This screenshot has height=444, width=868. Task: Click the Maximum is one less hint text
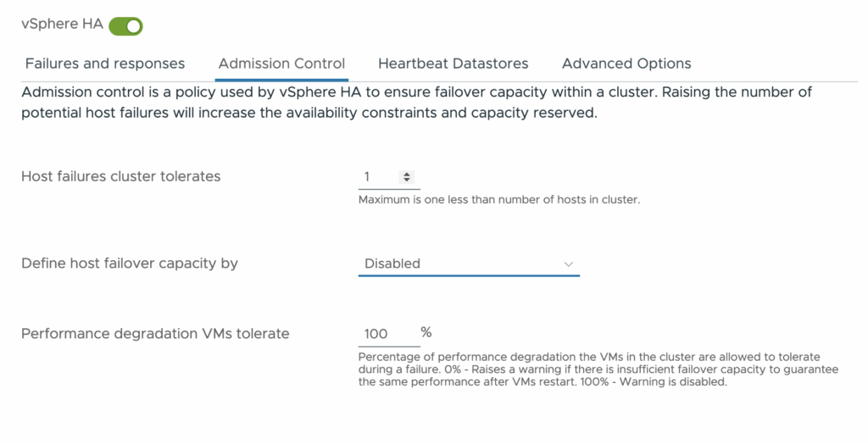pos(499,200)
